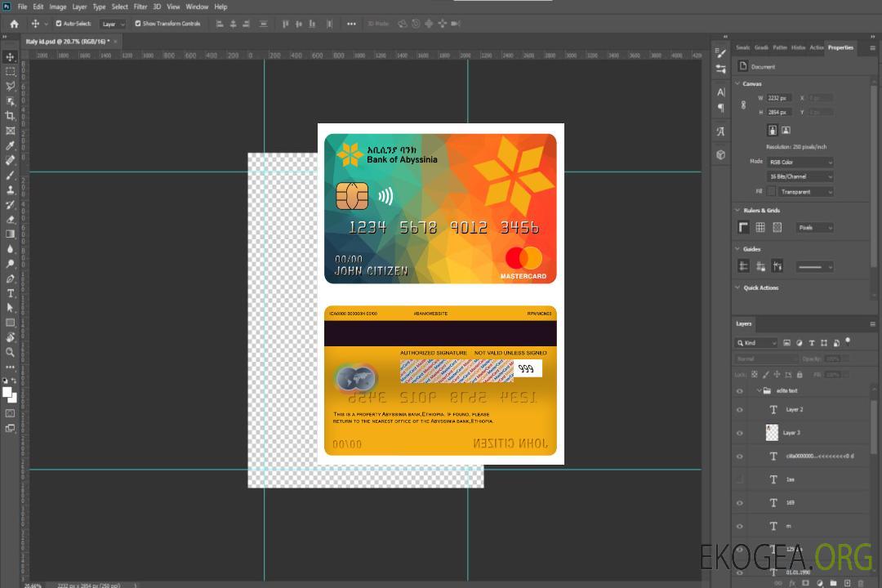Show the hidden '1se' layer
This screenshot has height=588, width=882.
tap(740, 479)
